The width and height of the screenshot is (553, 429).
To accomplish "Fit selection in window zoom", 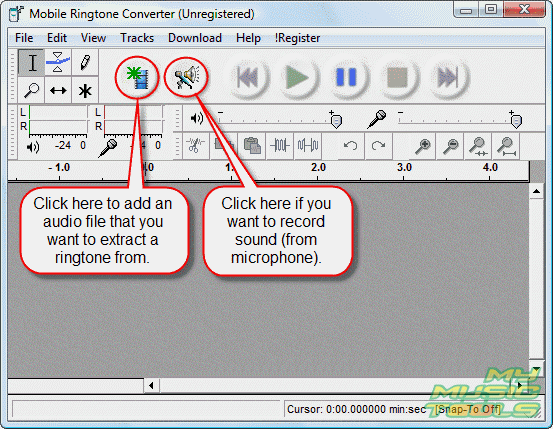I will coord(478,145).
